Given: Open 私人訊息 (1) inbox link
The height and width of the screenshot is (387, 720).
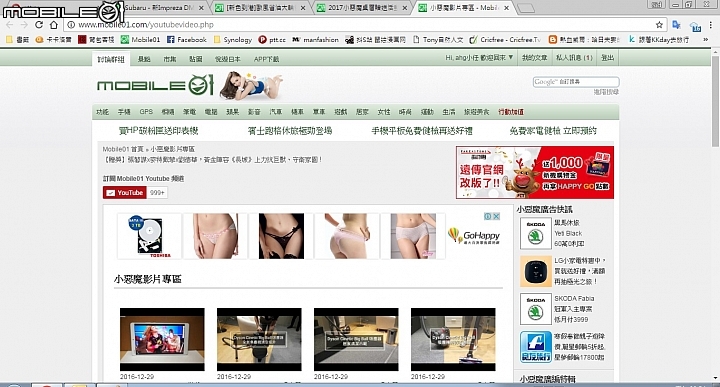Looking at the screenshot, I should [574, 57].
